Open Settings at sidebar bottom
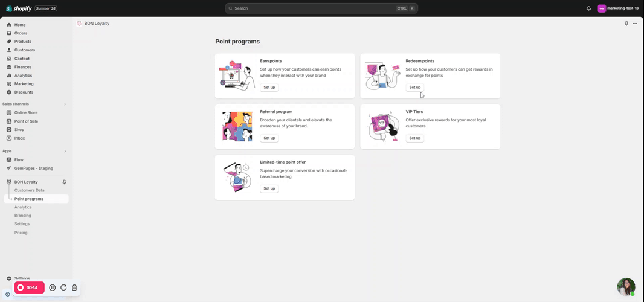This screenshot has width=644, height=302. pyautogui.click(x=21, y=278)
